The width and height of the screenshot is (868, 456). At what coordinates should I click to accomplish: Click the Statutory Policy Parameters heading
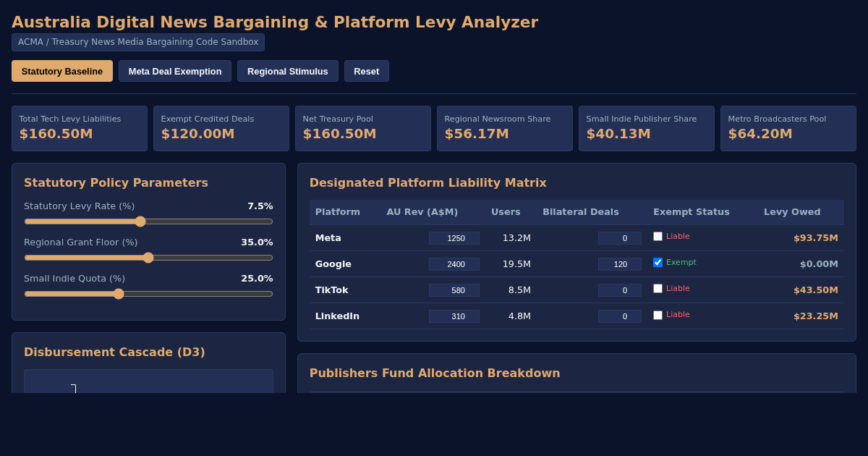tap(116, 183)
